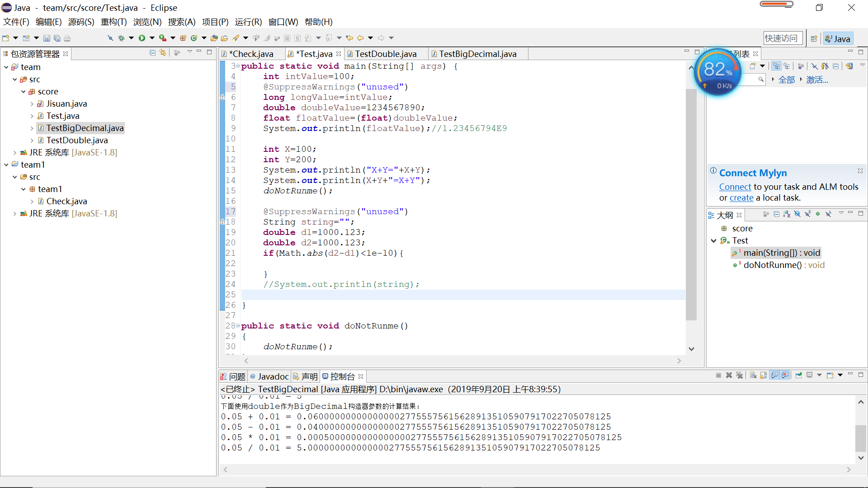Click the search magnifier in Task List find box
Viewport: 868px width, 488px height.
761,80
